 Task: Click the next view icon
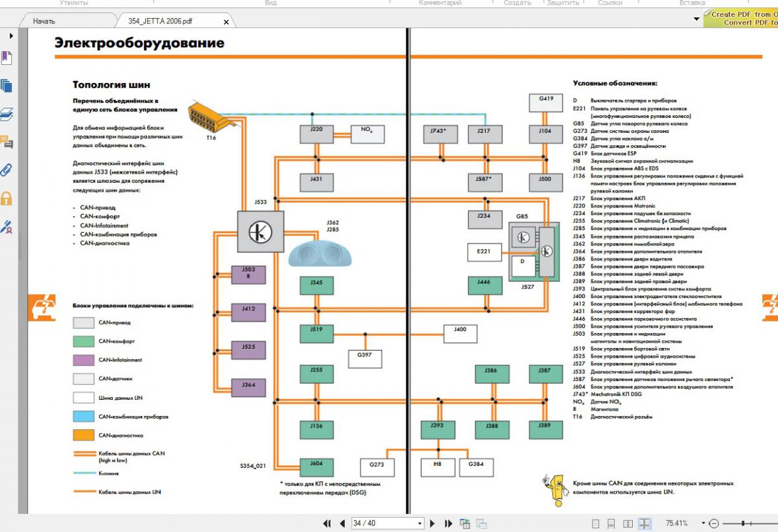coord(482,524)
